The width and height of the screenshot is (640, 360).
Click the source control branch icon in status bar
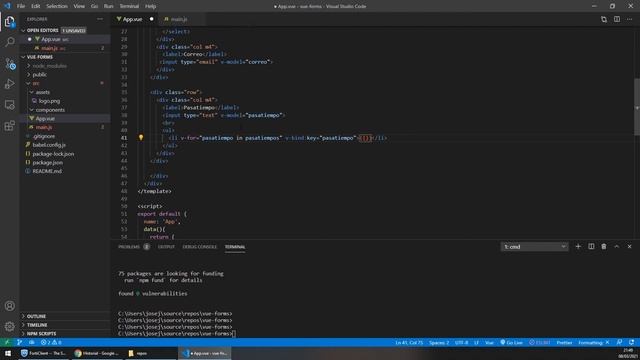coord(19,342)
